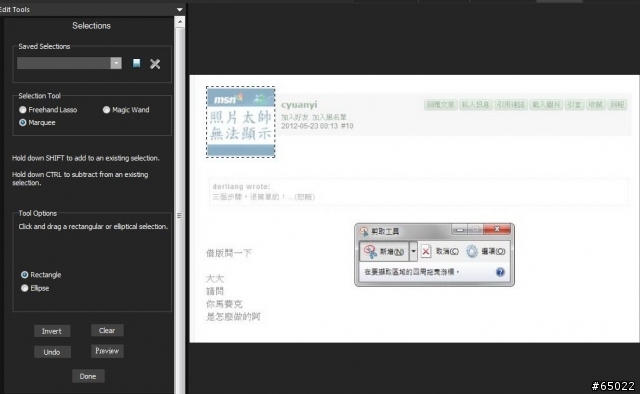Image resolution: width=640 pixels, height=394 pixels.
Task: Click the scroll-up arrow of Selections panel
Action: click(180, 22)
